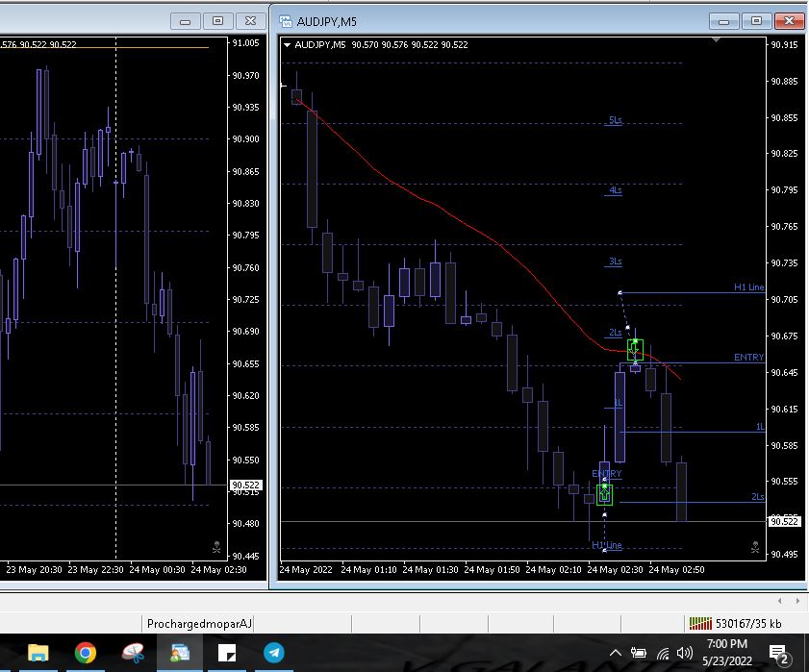Show hidden system tray icons

pos(616,654)
